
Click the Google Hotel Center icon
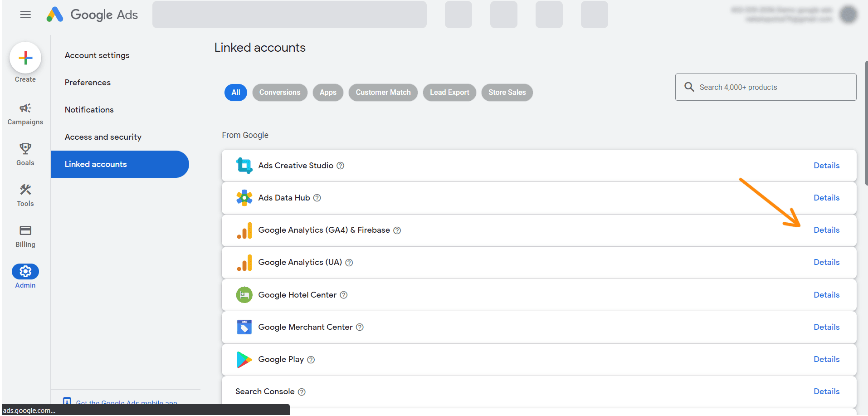[244, 295]
